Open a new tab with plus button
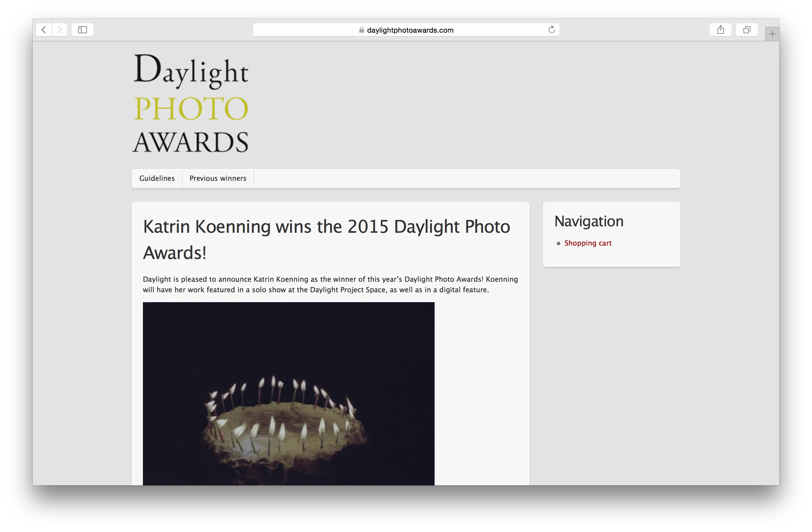812x532 pixels. coord(772,34)
